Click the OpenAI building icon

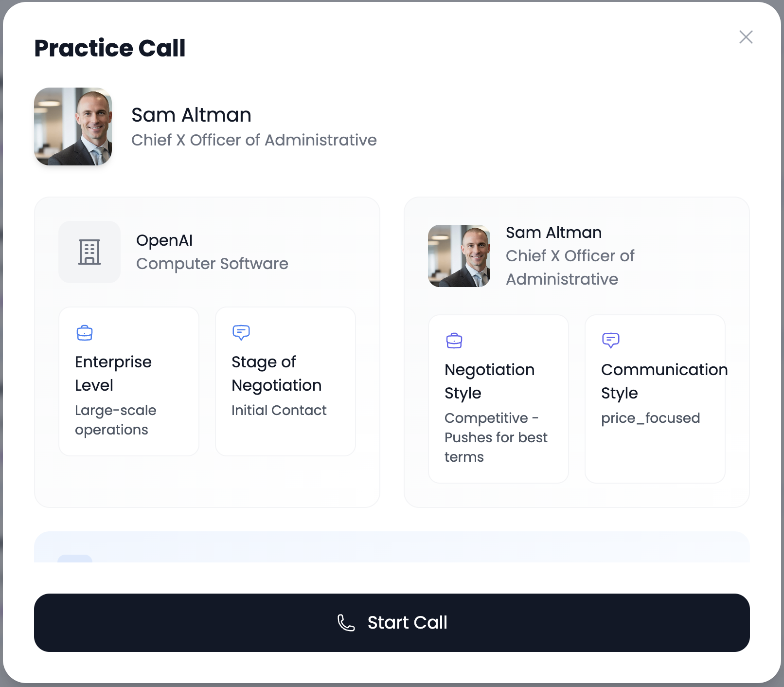coord(89,252)
